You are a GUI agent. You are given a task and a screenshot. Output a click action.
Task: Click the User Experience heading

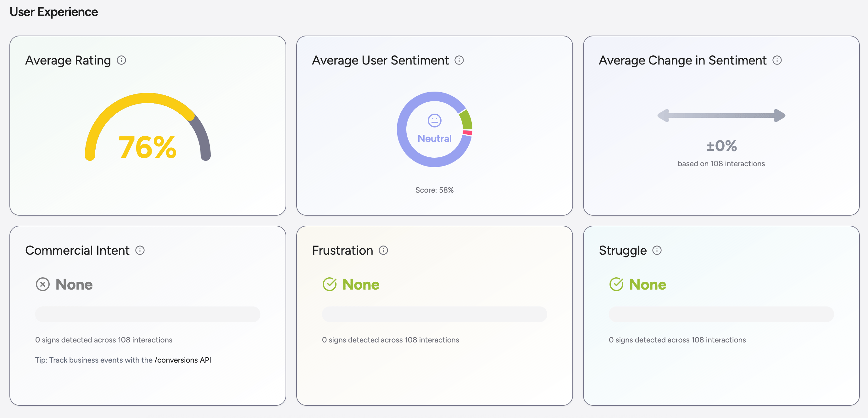tap(53, 12)
